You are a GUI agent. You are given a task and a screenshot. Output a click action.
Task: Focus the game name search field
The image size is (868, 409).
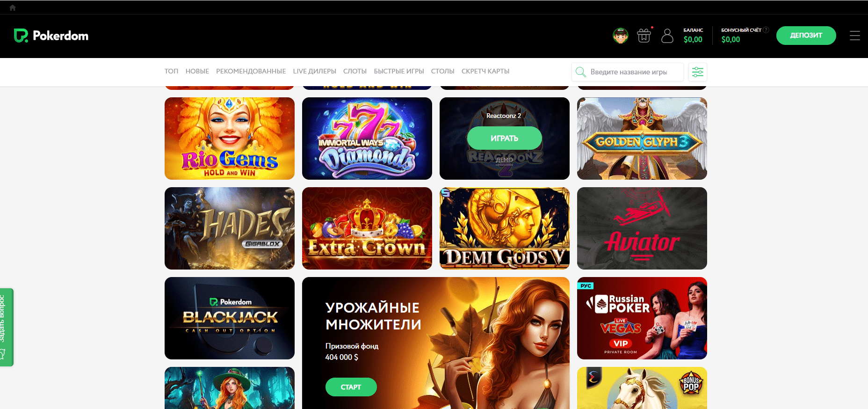[628, 72]
